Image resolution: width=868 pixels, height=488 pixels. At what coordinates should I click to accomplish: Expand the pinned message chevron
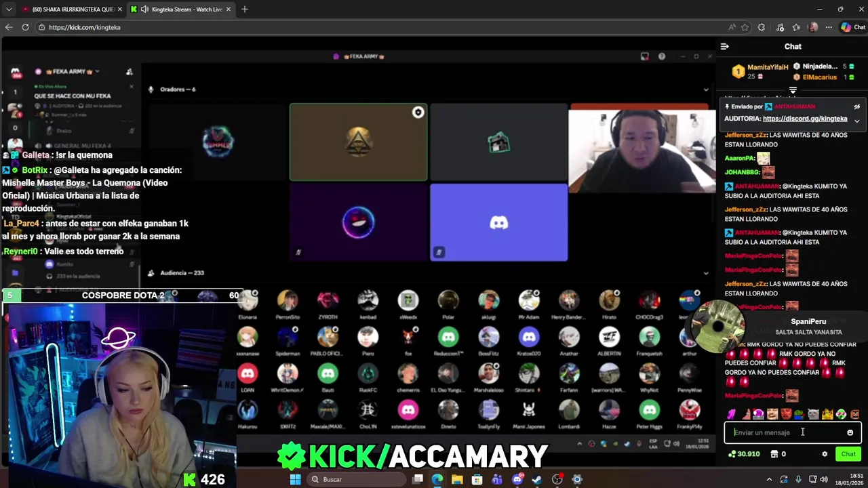856,121
